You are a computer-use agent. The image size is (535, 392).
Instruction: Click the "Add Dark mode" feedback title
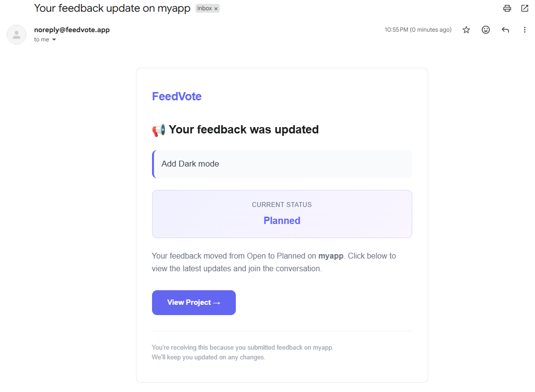point(190,164)
